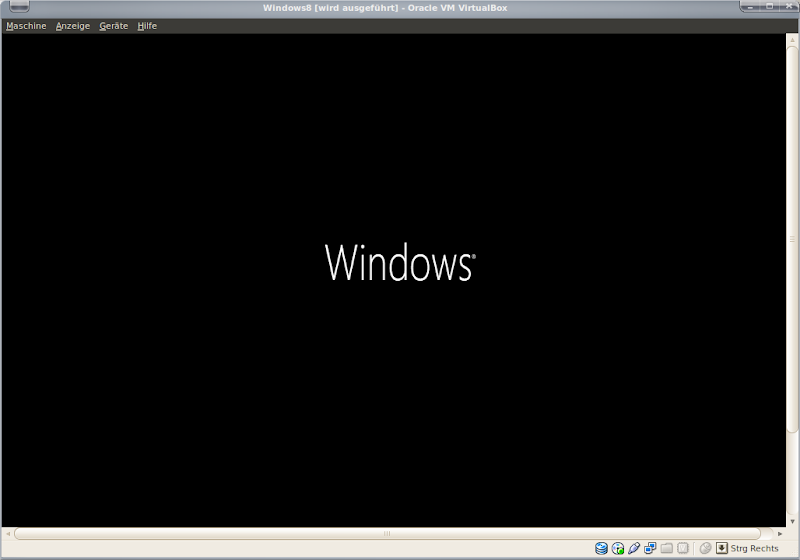Click the network adapters status icon
This screenshot has height=560, width=800.
(x=650, y=548)
